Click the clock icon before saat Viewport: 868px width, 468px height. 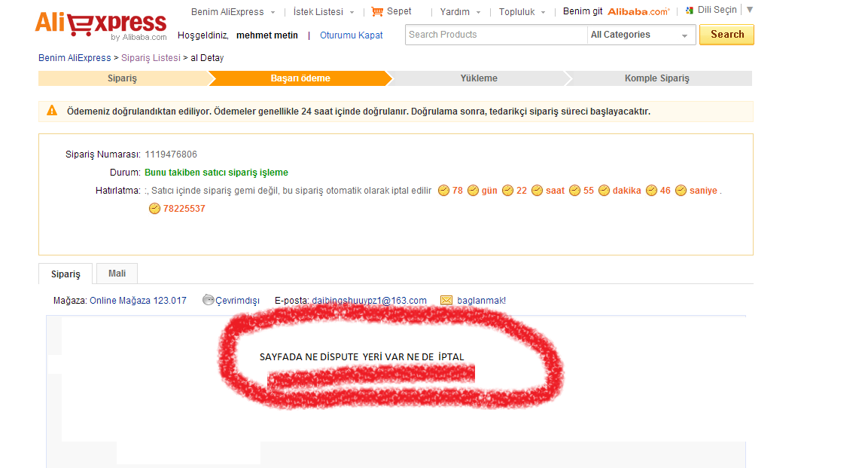pos(537,191)
